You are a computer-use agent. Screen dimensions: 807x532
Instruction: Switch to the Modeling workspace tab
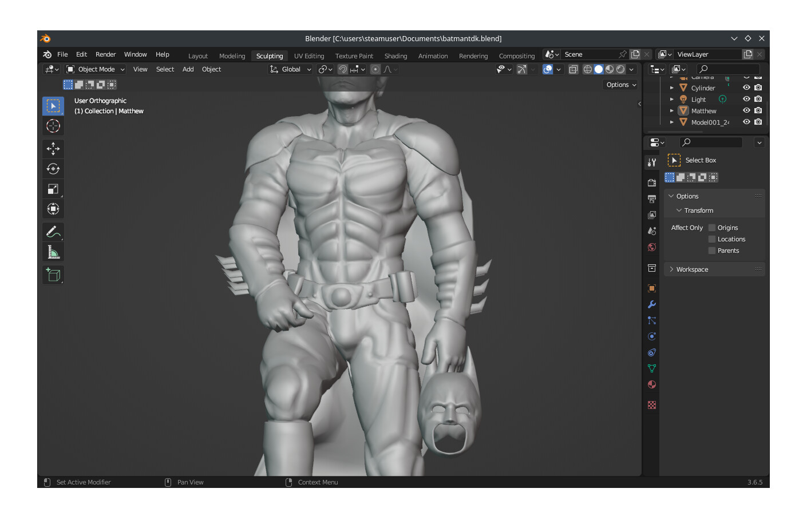(232, 56)
